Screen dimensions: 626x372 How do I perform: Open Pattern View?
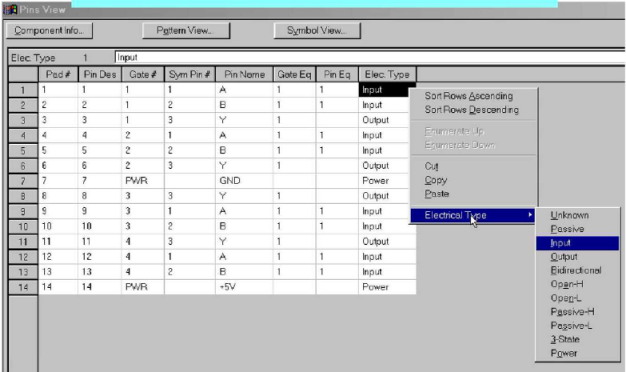point(186,31)
